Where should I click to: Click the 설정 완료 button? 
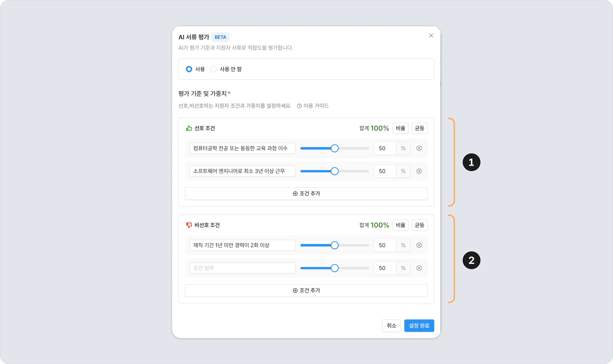[419, 326]
